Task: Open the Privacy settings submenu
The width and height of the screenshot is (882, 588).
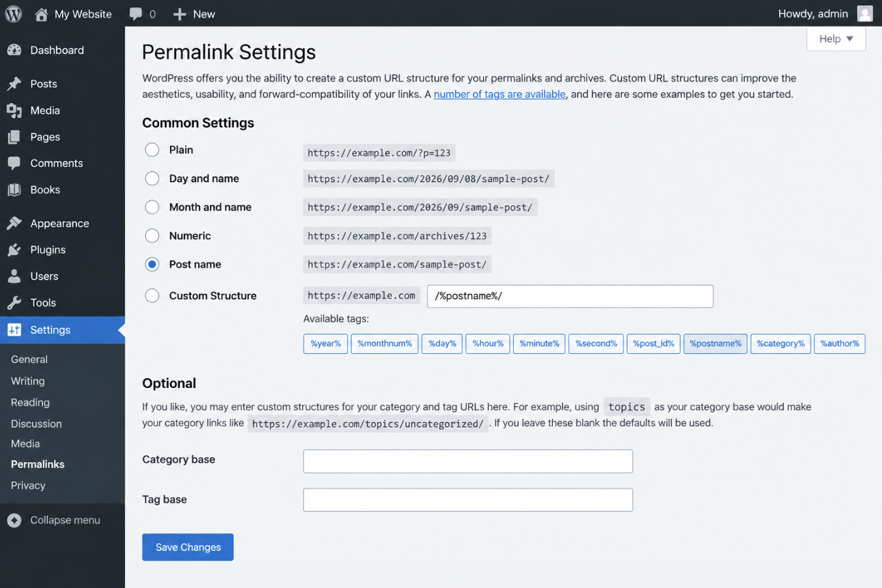Action: (28, 485)
